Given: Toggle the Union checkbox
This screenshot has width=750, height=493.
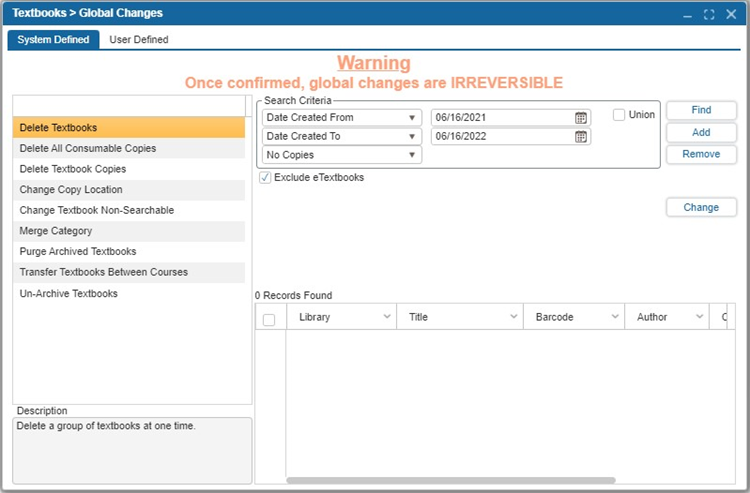Looking at the screenshot, I should pos(619,115).
